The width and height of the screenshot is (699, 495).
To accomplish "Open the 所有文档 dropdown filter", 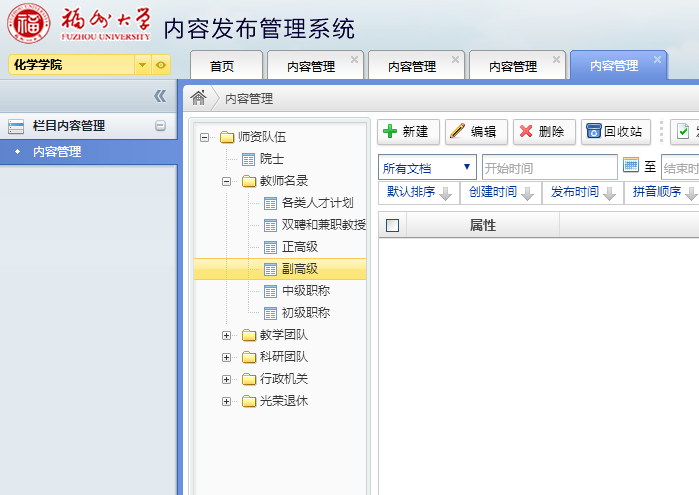I will (427, 167).
